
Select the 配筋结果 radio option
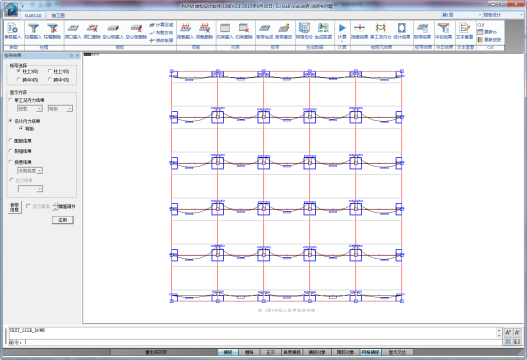[x=21, y=141]
